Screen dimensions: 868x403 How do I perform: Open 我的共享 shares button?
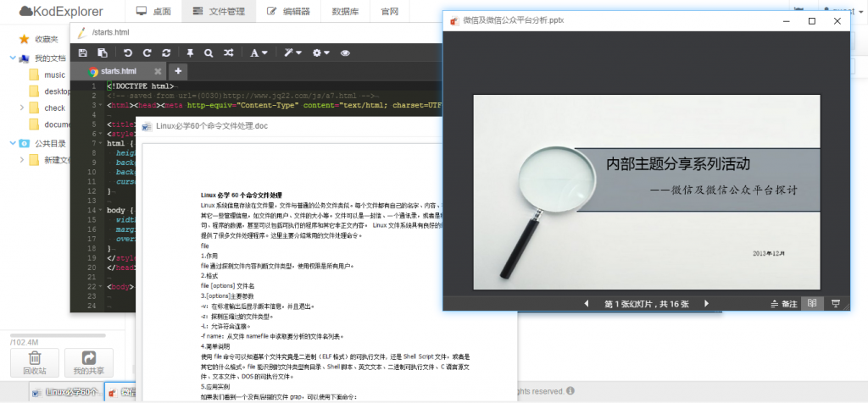(x=88, y=362)
